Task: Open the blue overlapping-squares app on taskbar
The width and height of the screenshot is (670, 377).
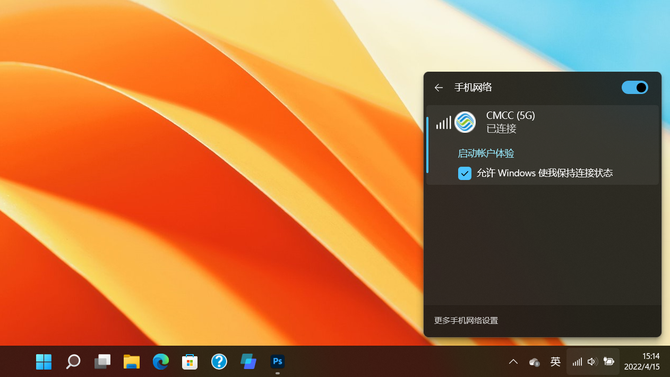Action: [x=248, y=362]
